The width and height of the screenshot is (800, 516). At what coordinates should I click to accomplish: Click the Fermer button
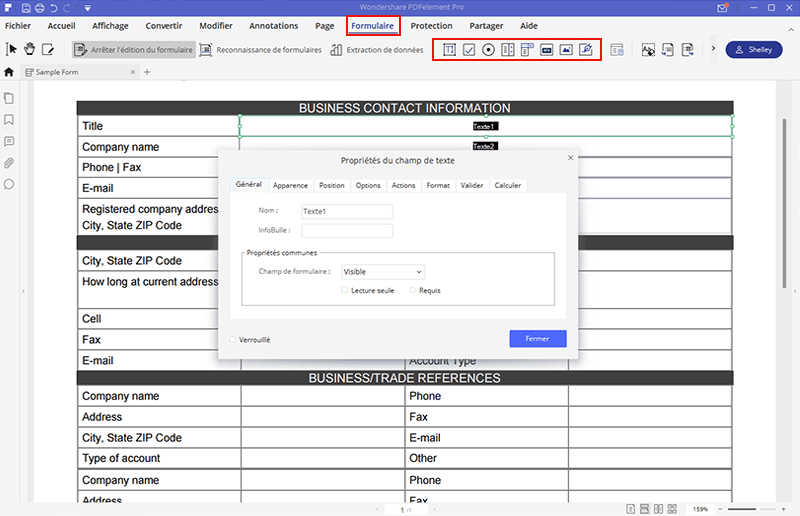pos(537,339)
